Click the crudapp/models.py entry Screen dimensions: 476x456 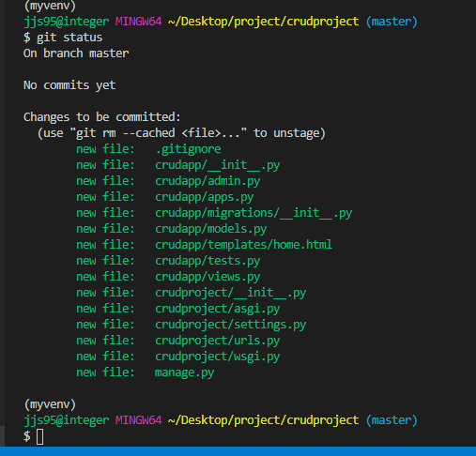pyautogui.click(x=211, y=229)
